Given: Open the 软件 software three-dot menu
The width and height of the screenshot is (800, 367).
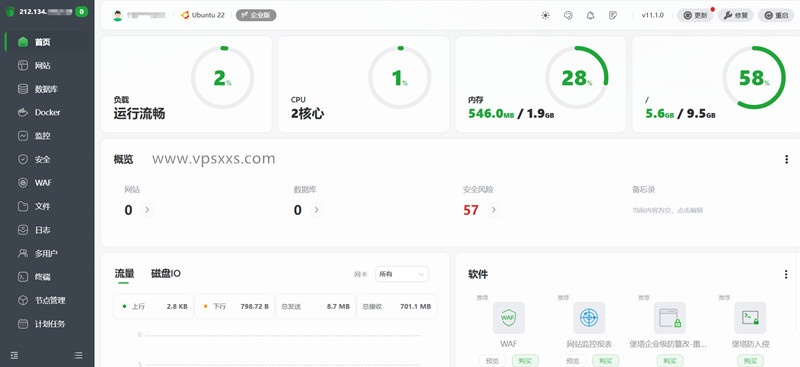Looking at the screenshot, I should (786, 275).
